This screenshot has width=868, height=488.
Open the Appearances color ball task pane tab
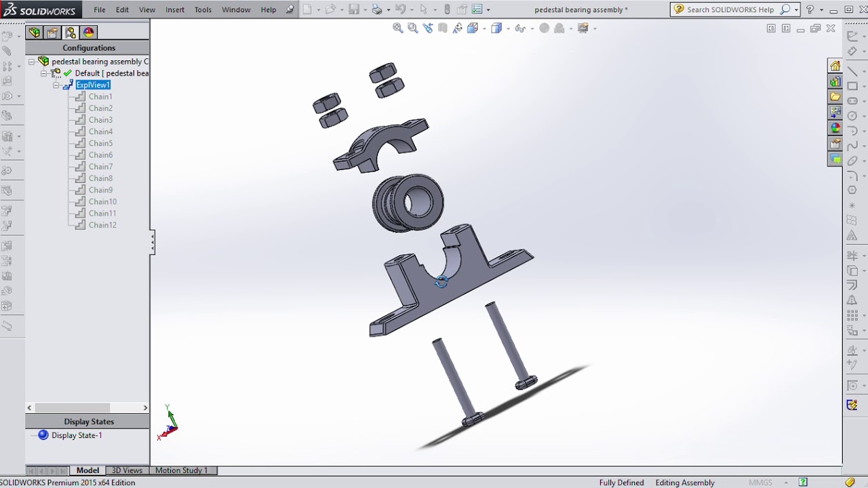(x=835, y=128)
